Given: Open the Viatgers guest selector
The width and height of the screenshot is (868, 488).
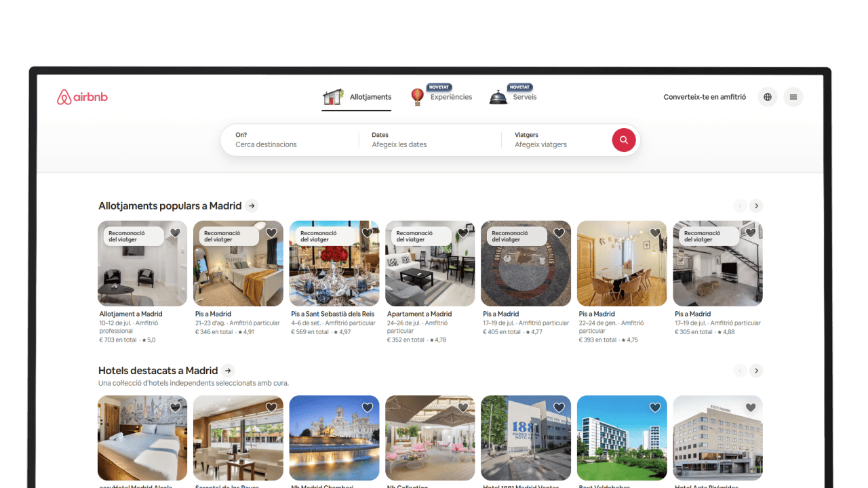Looking at the screenshot, I should (556, 140).
